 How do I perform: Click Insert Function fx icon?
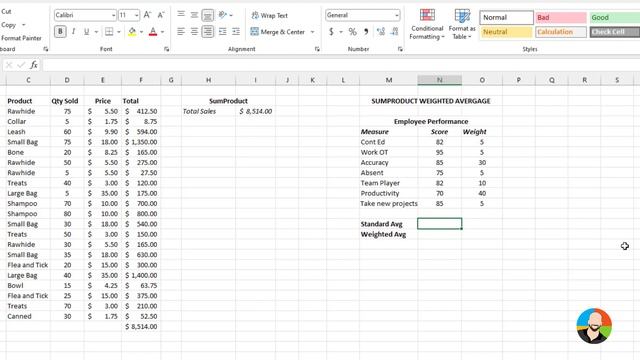[x=34, y=64]
